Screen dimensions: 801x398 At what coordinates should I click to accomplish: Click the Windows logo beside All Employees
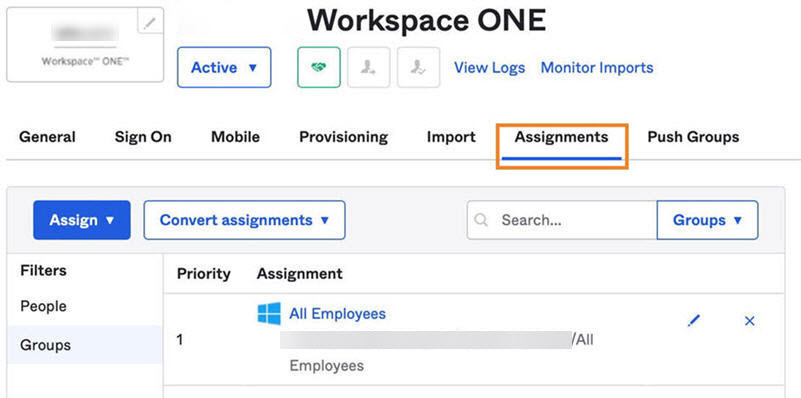point(269,313)
